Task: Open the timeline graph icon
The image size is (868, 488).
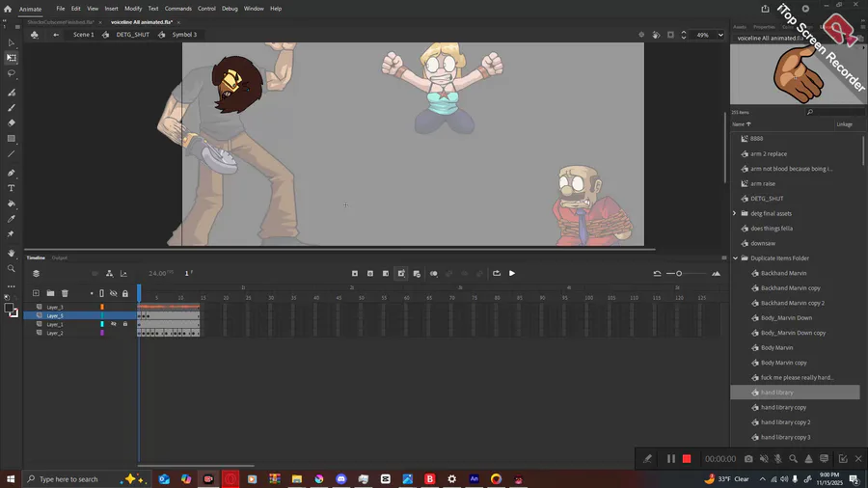Action: pos(124,273)
